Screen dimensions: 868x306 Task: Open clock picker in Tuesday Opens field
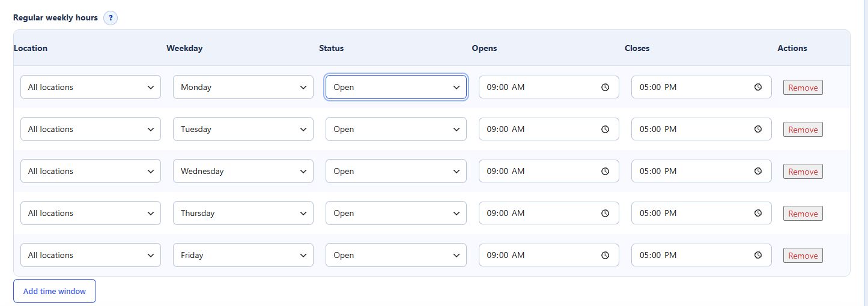pyautogui.click(x=605, y=129)
